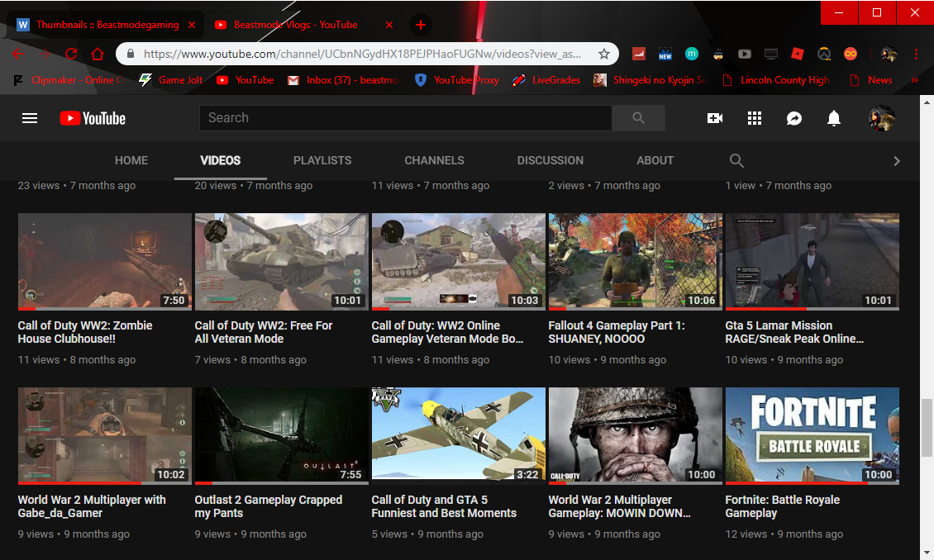This screenshot has width=934, height=560.
Task: Open 'Fallout 4 Gameplay Part 1: SHUANEY, NOOOO' title
Action: click(617, 332)
